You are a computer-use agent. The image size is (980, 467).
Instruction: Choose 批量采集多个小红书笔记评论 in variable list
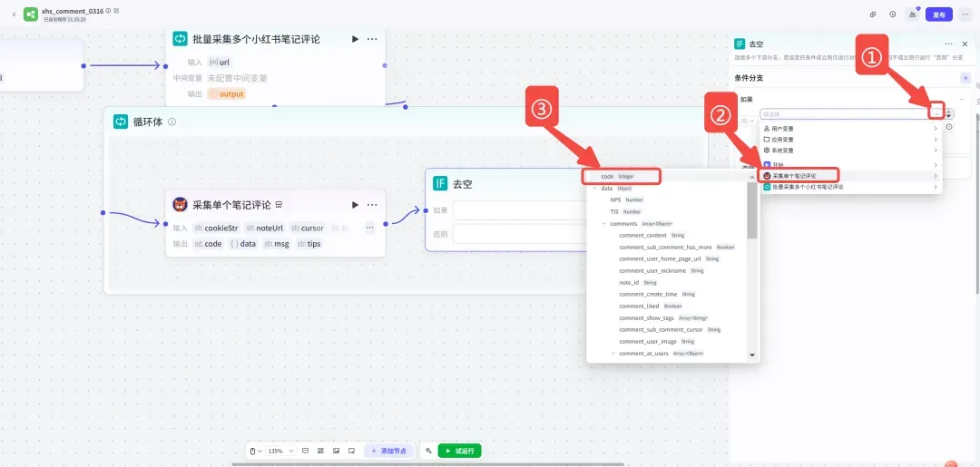(x=850, y=187)
